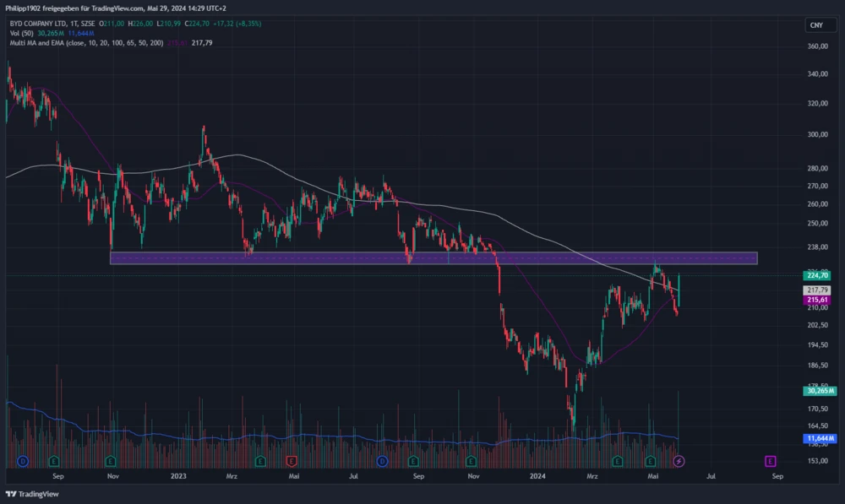The height and width of the screenshot is (504, 845).
Task: Click the red earnings E marker
Action: (292, 461)
